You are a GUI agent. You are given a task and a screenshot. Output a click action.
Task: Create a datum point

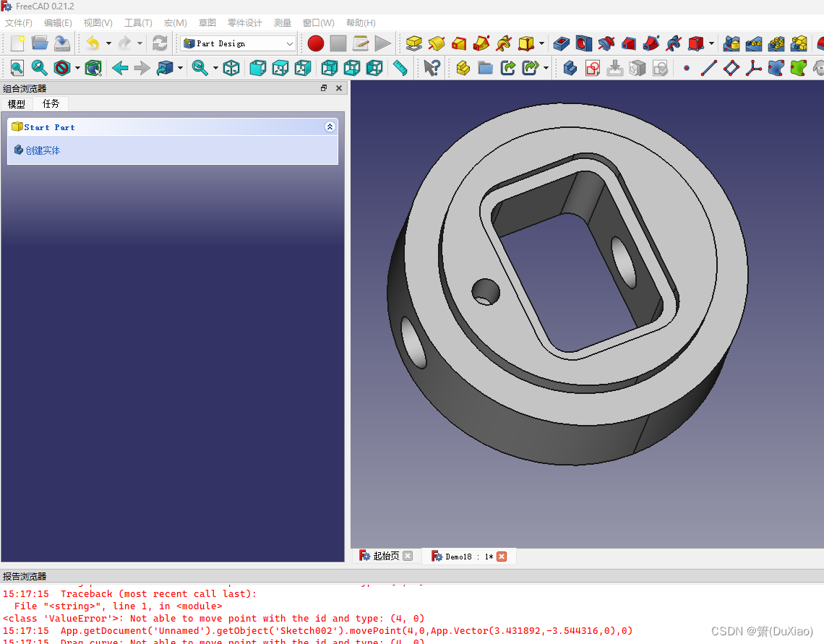pos(687,68)
